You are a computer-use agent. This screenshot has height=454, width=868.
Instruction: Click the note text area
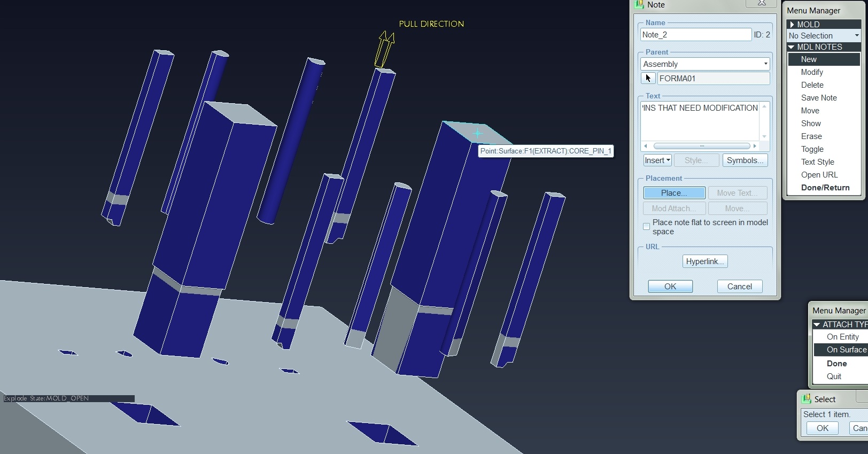tap(700, 121)
